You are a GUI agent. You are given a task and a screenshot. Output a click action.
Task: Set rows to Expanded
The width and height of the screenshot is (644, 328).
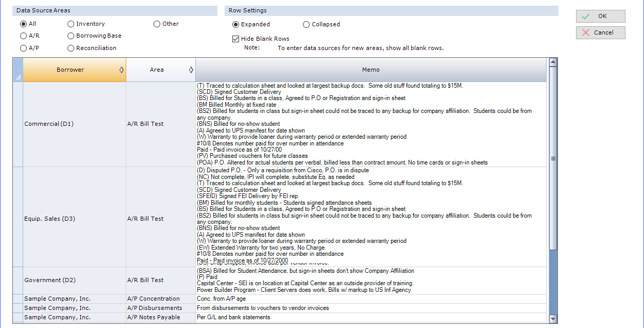[x=236, y=24]
